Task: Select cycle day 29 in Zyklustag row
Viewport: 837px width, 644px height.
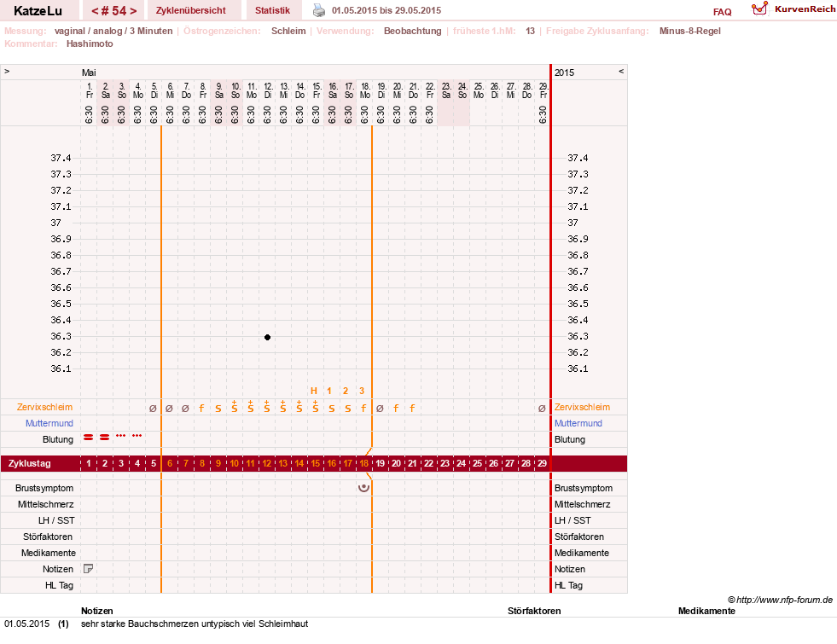Action: coord(542,463)
